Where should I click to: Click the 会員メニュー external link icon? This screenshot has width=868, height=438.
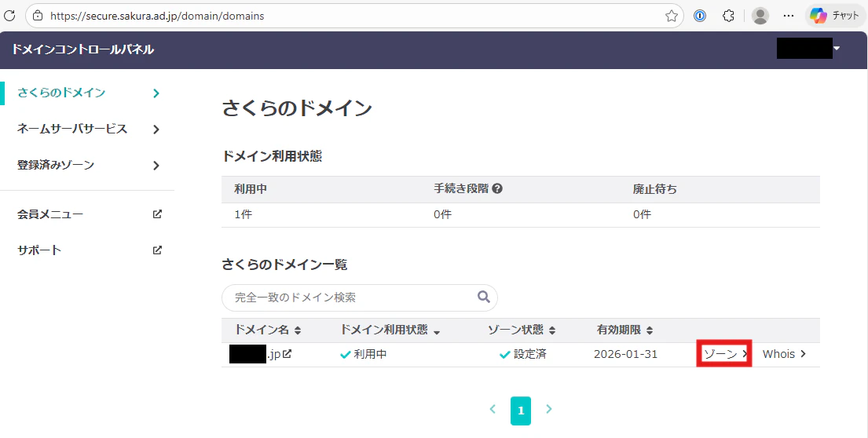(157, 214)
